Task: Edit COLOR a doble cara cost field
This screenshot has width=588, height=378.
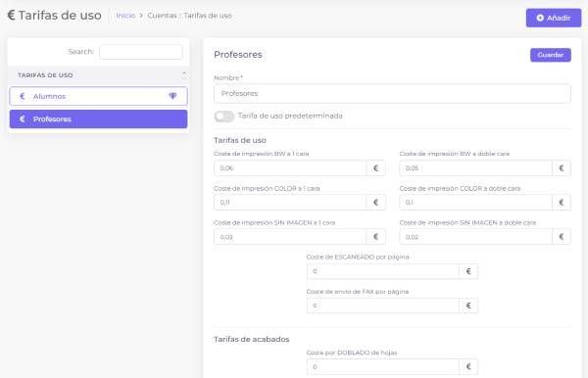Action: 475,203
